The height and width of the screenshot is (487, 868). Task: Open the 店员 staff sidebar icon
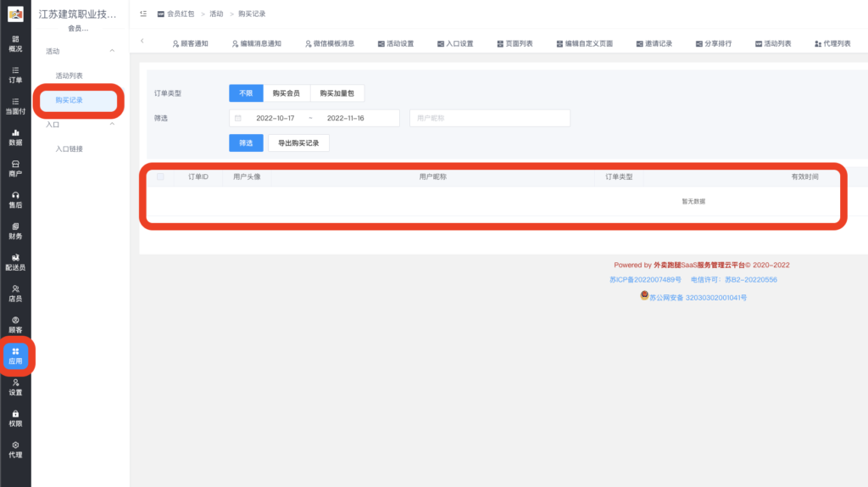(x=15, y=294)
